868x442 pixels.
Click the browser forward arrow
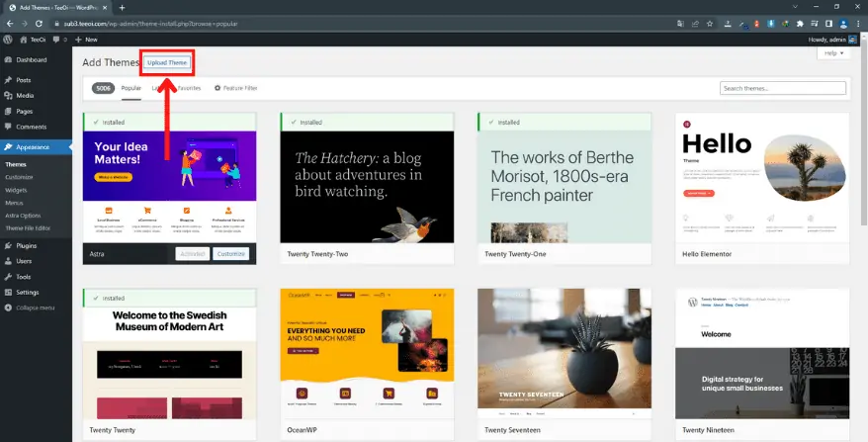point(24,24)
